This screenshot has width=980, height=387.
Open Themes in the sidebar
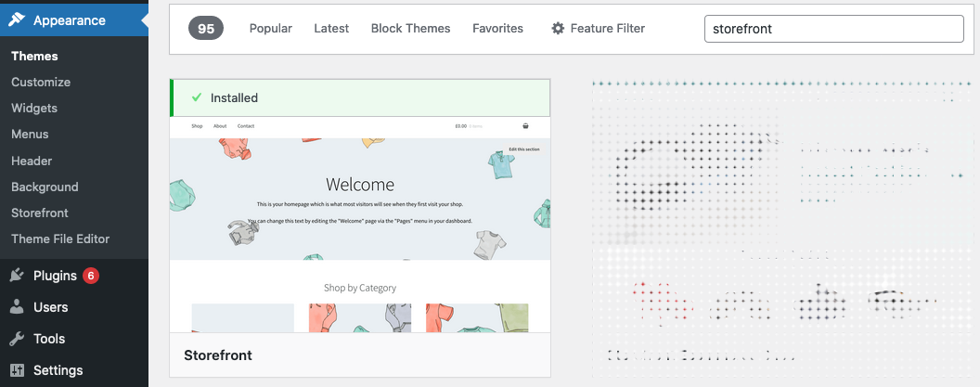pos(34,57)
